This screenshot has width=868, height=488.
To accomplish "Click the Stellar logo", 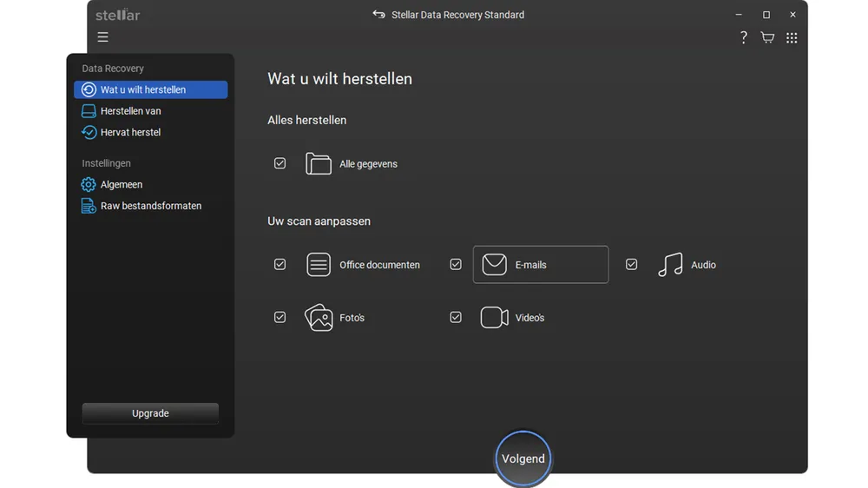I will tap(118, 15).
